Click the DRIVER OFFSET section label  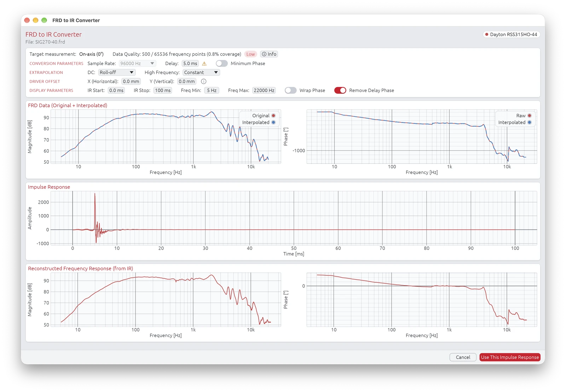tap(45, 81)
